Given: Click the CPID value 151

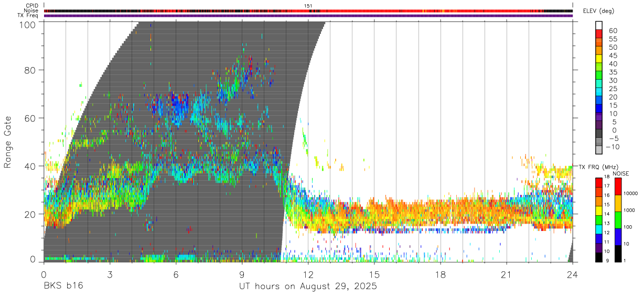Looking at the screenshot, I should 308,6.
